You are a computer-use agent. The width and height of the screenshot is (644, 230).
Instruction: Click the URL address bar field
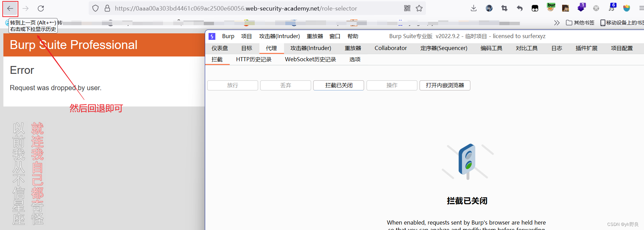click(x=256, y=9)
